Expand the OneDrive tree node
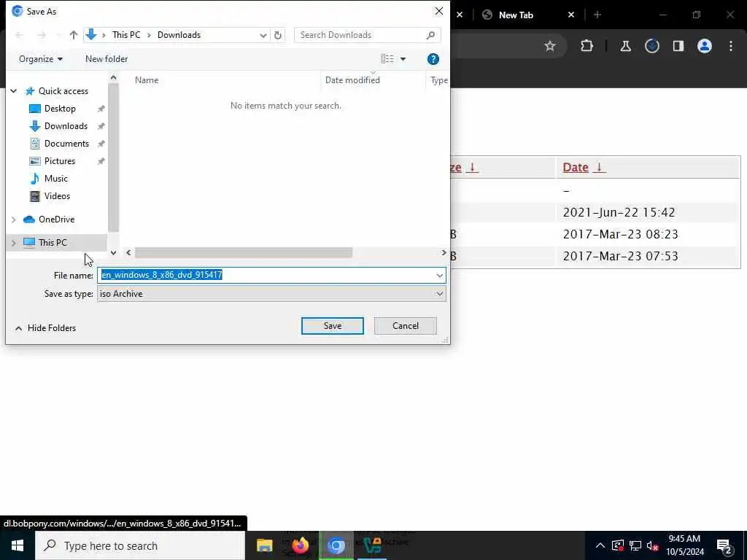The height and width of the screenshot is (560, 747). coord(14,219)
